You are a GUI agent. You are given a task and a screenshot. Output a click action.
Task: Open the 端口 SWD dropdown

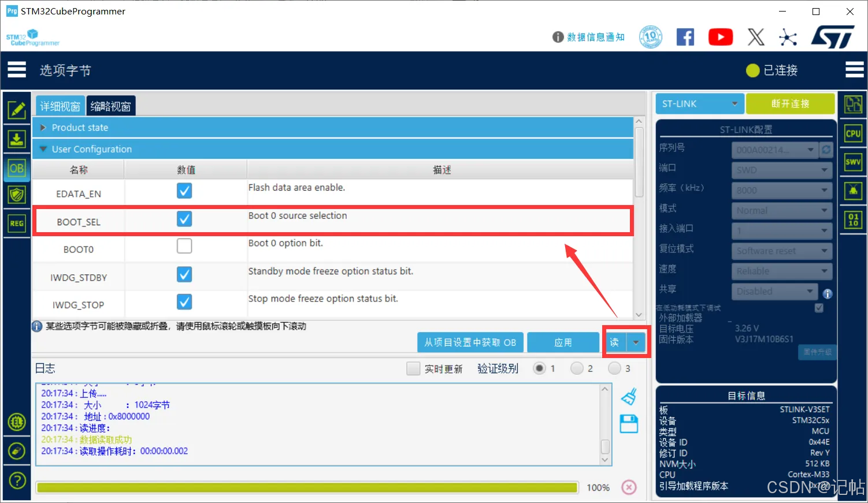(x=782, y=170)
